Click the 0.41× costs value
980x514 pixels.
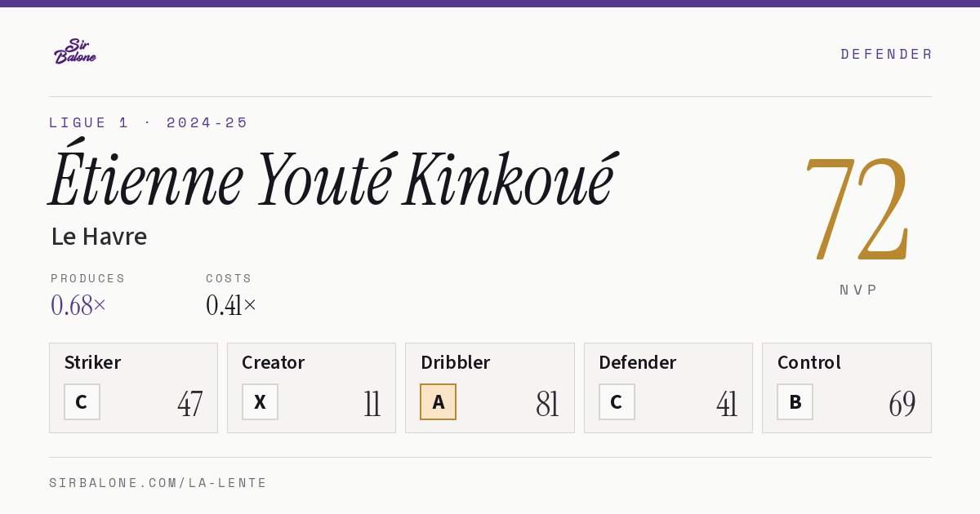pyautogui.click(x=231, y=305)
